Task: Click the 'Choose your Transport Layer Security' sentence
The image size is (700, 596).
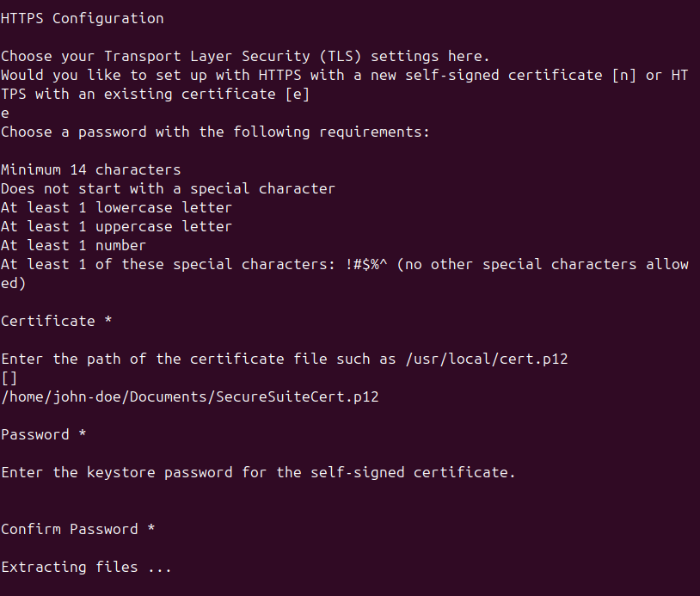Action: pos(245,57)
